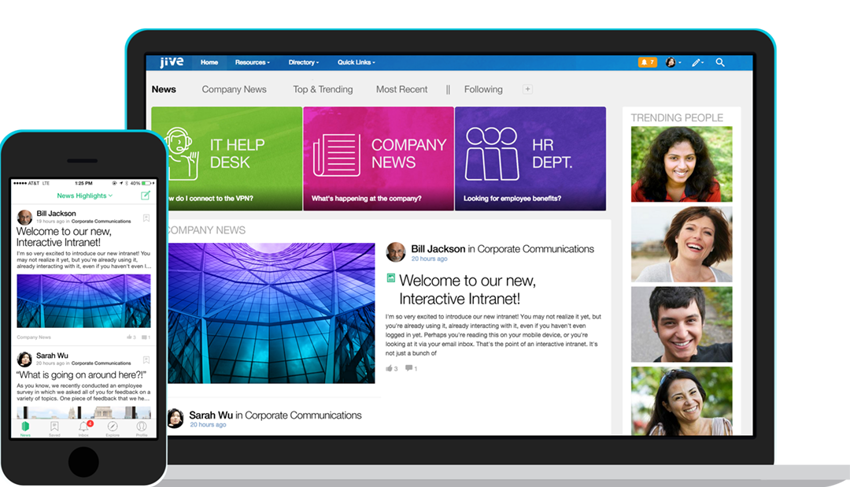Image resolution: width=850 pixels, height=487 pixels.
Task: Select the Most Recent tab
Action: click(401, 89)
